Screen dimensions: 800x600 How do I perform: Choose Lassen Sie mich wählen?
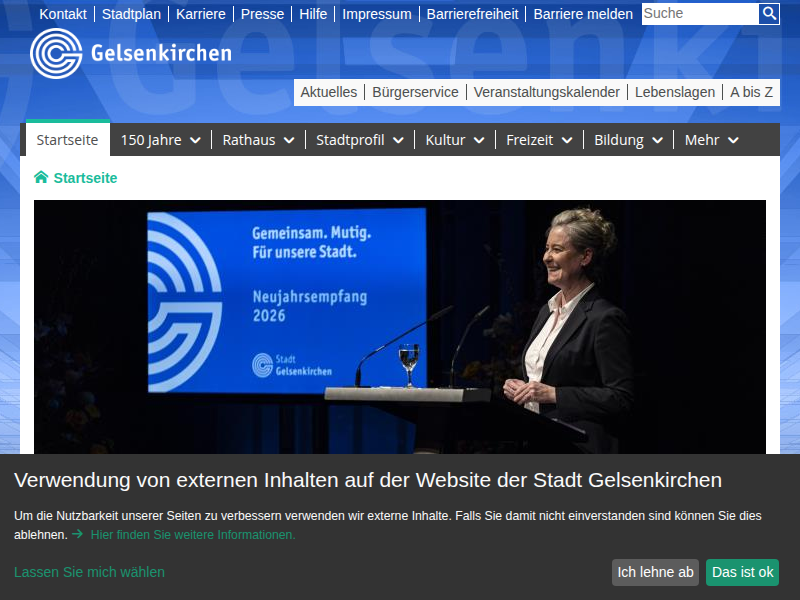pos(89,572)
